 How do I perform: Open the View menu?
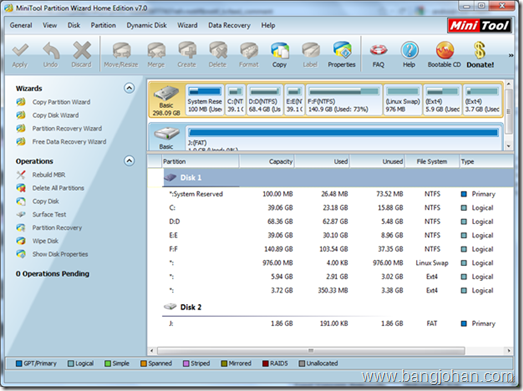click(50, 25)
